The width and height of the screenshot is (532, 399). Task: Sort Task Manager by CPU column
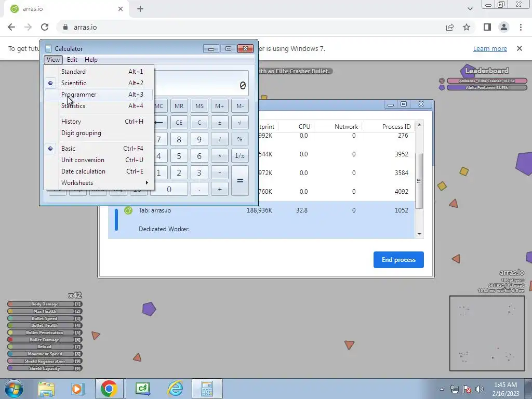pos(304,127)
